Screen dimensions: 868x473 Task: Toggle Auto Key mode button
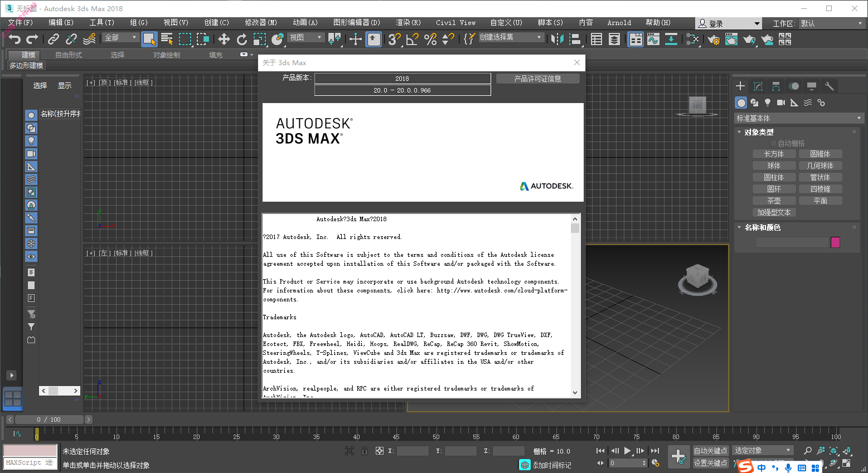[710, 451]
